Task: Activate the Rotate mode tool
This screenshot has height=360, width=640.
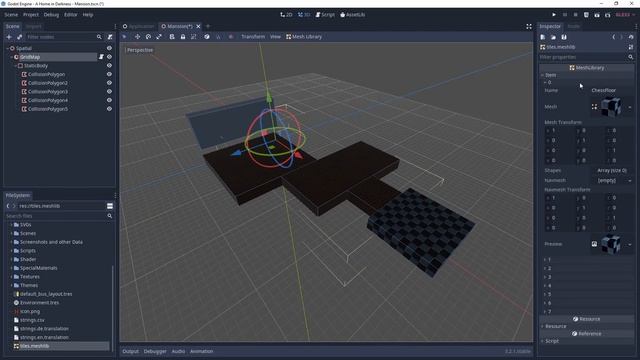Action: (148, 37)
